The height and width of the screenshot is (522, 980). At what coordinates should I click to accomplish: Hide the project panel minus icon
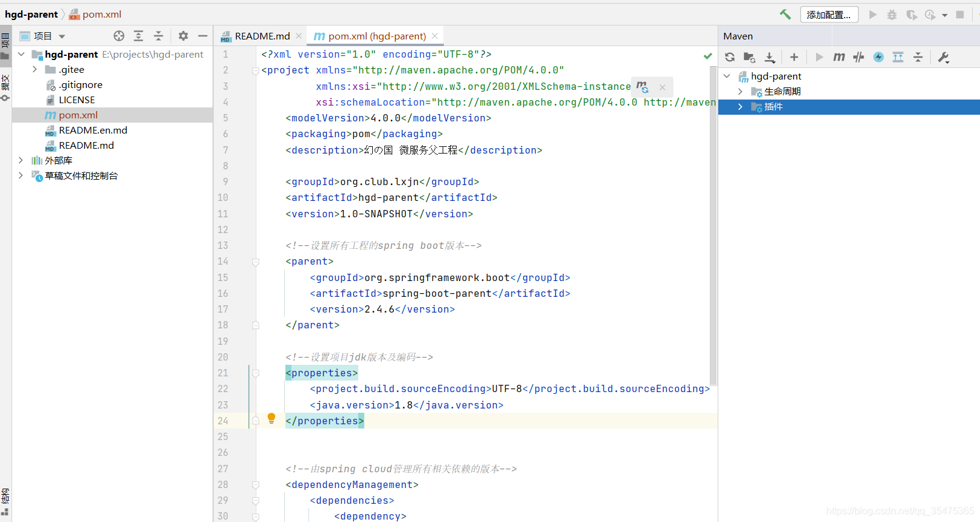tap(203, 36)
